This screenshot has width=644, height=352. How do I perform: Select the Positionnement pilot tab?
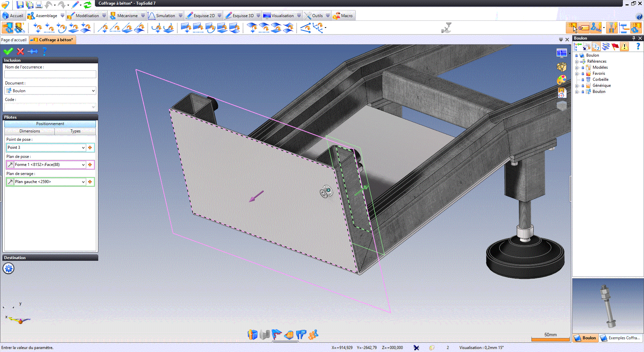(x=50, y=124)
